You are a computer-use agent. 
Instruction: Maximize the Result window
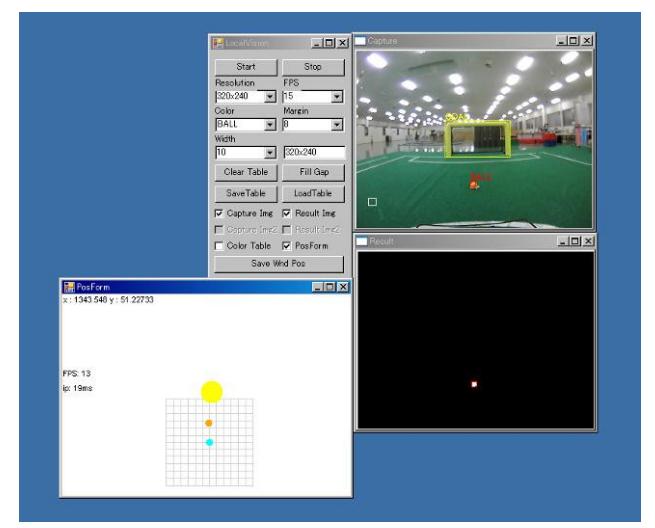(575, 241)
